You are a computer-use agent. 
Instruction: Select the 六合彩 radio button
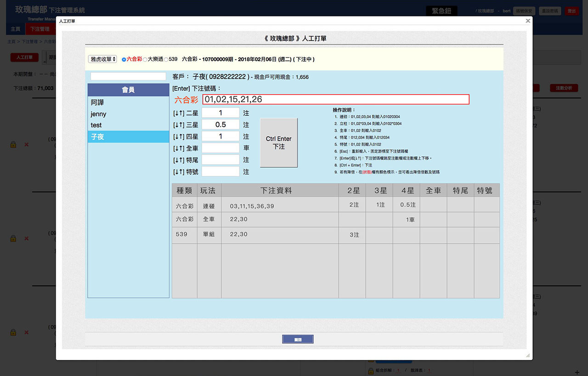124,59
